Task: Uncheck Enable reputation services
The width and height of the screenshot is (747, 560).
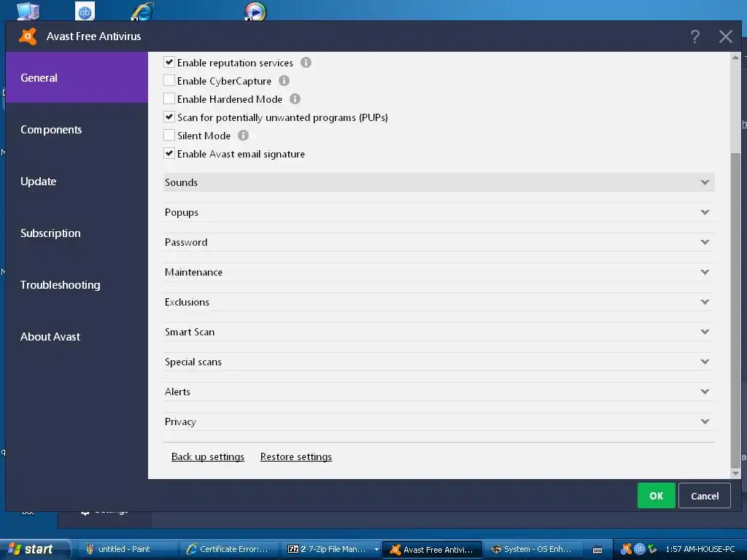Action: 169,63
